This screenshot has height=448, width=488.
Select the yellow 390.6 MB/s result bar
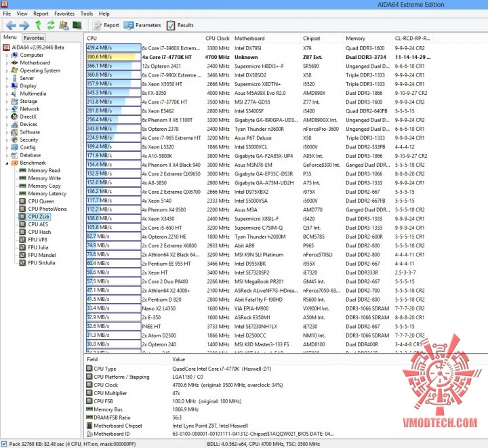tap(113, 57)
